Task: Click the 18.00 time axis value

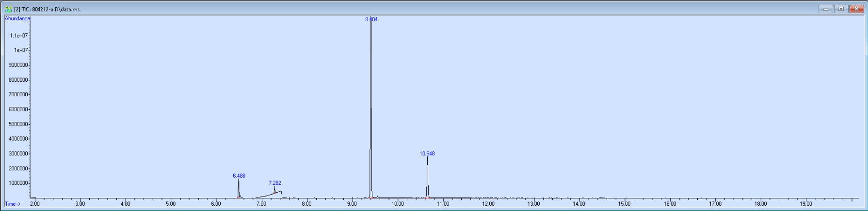Action: point(761,204)
